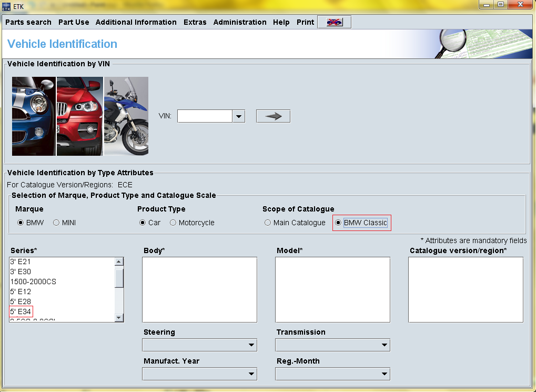
Task: Open the Administration menu
Action: 240,22
